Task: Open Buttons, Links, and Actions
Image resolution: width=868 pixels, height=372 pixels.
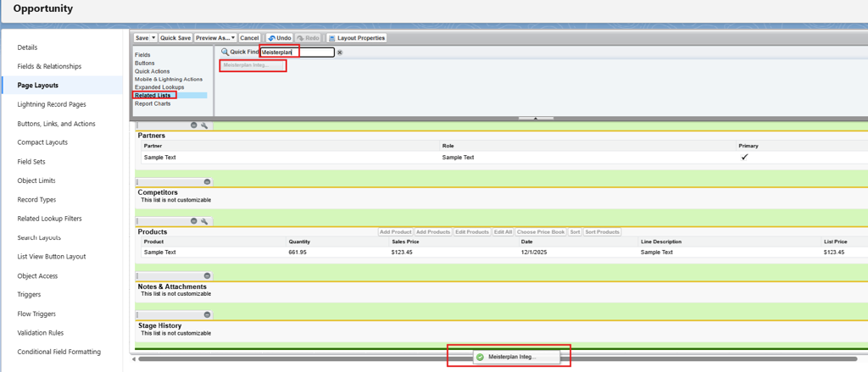Action: click(56, 124)
